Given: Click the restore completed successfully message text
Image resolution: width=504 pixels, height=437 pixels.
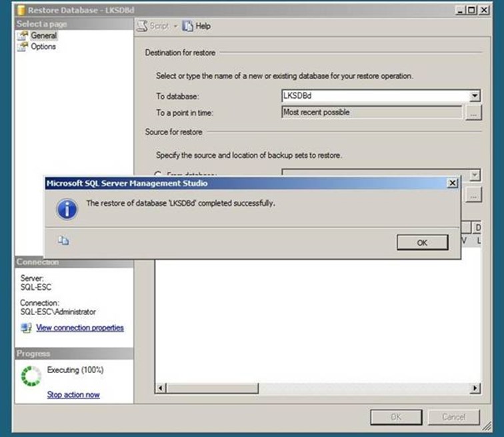Looking at the screenshot, I should pyautogui.click(x=181, y=203).
